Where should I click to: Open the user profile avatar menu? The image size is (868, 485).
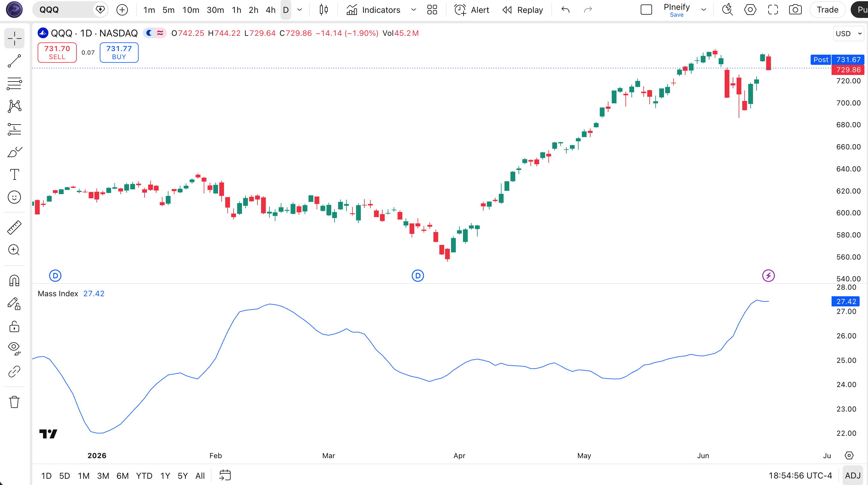(14, 10)
